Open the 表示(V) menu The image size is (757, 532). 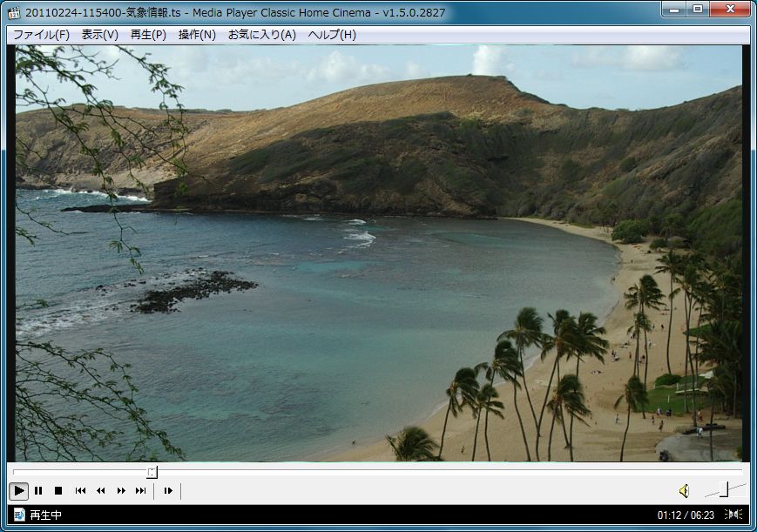click(x=100, y=35)
